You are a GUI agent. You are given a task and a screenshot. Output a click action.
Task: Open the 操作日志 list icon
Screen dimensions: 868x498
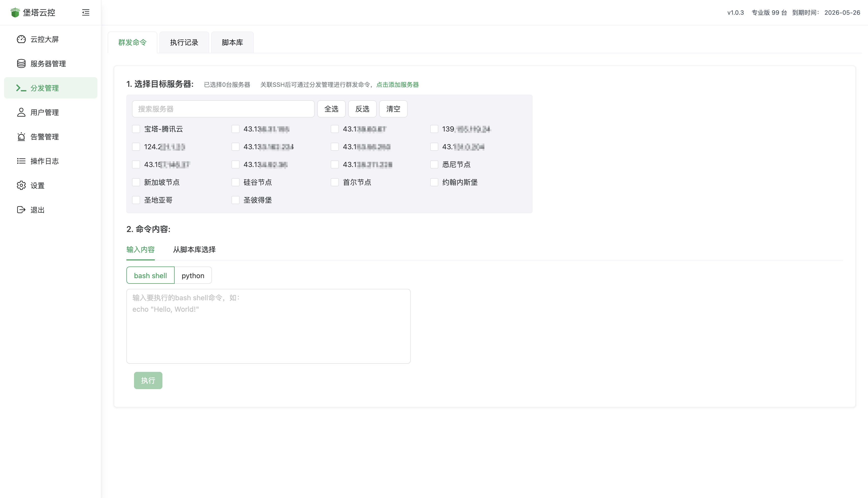click(21, 161)
